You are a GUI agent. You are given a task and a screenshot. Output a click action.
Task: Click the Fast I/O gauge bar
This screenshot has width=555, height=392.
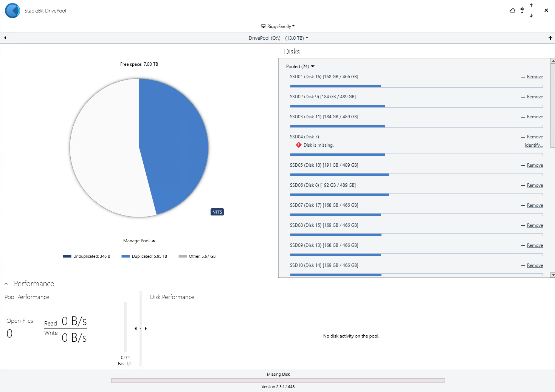click(126, 327)
